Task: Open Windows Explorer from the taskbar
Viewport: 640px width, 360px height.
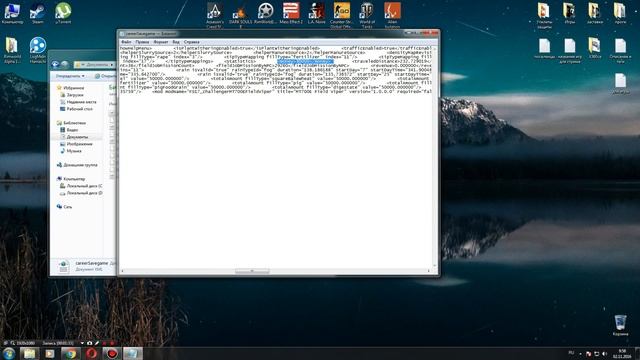Action: tap(29, 353)
